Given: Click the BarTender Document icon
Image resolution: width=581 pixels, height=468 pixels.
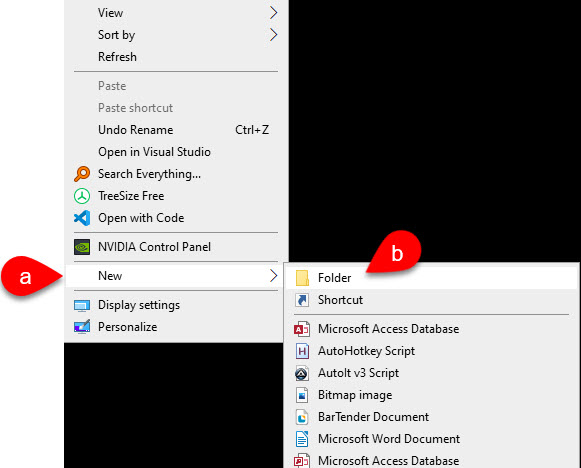Looking at the screenshot, I should pyautogui.click(x=302, y=417).
